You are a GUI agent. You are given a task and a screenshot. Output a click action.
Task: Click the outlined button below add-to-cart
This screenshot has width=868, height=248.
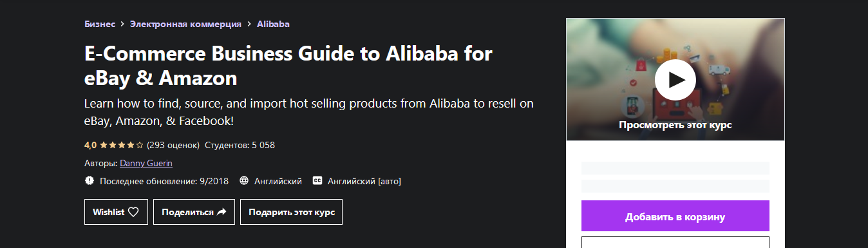pos(675,242)
